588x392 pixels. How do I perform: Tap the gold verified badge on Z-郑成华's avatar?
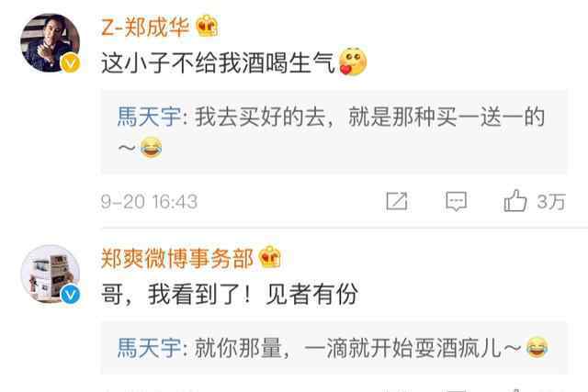pos(70,62)
